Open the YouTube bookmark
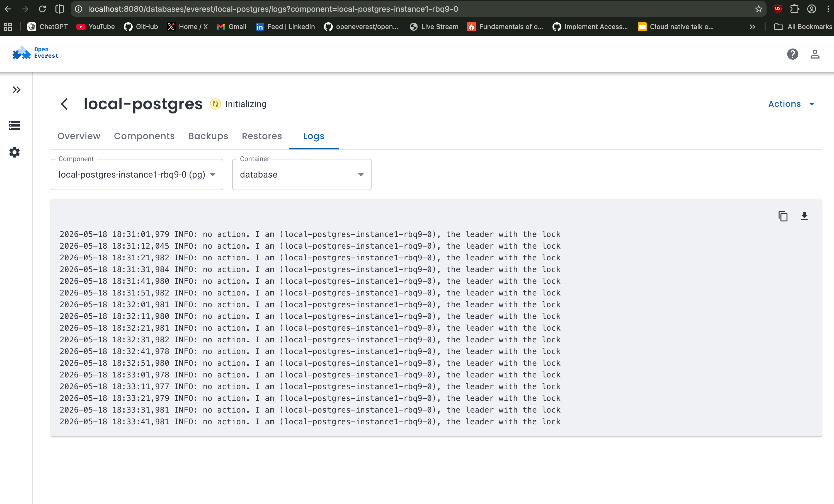Viewport: 834px width, 504px height. click(95, 27)
